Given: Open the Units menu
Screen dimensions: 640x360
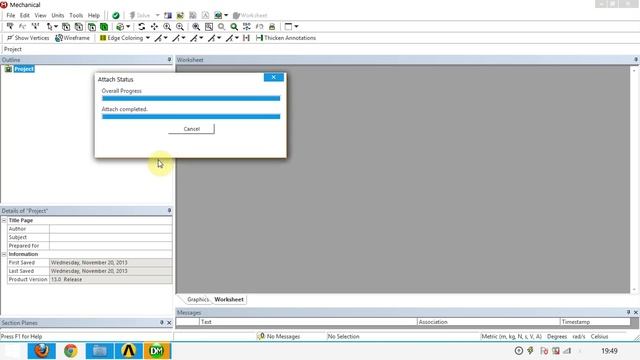Looking at the screenshot, I should click(x=58, y=16).
